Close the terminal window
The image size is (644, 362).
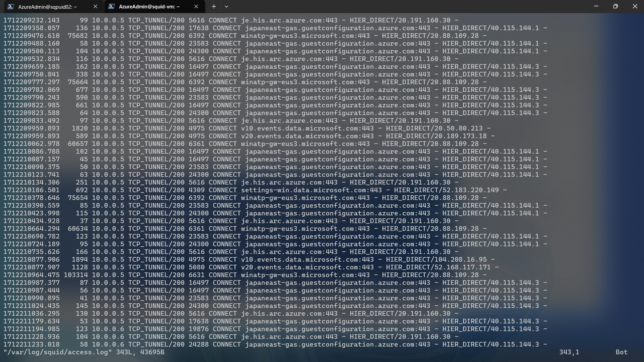635,6
